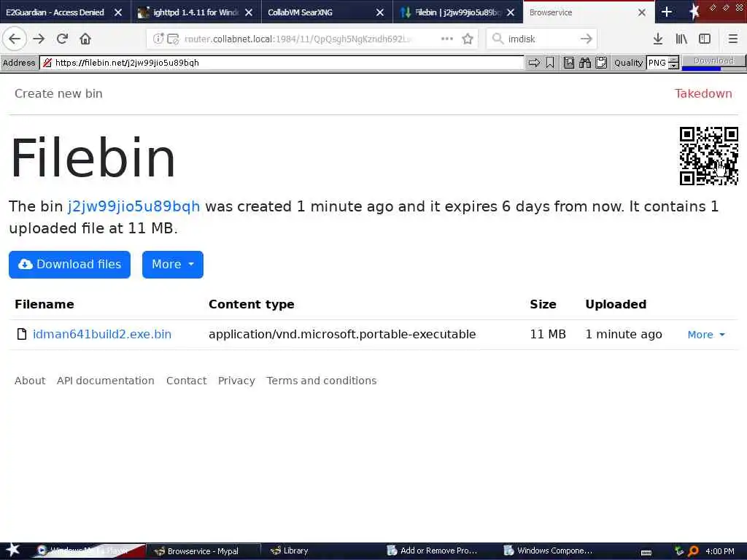
Task: Click the Browservice bookmarks list icon
Action: pyautogui.click(x=569, y=63)
